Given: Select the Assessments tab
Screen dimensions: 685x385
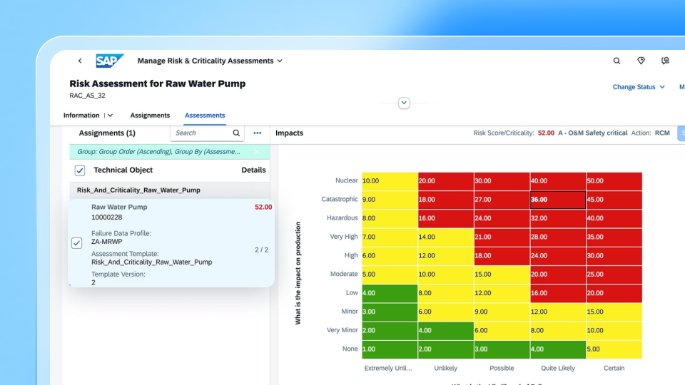Looking at the screenshot, I should (205, 115).
